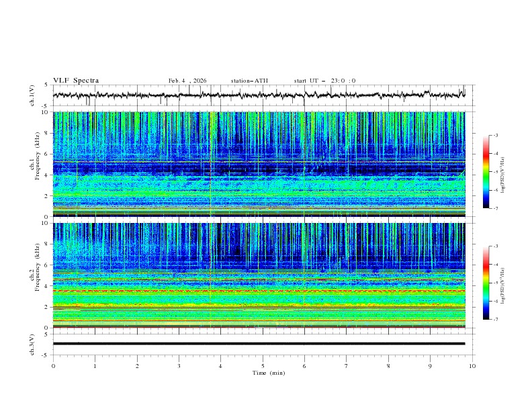Click the ch.1 voltage waveform trace
The width and height of the screenshot is (532, 411).
tap(259, 95)
